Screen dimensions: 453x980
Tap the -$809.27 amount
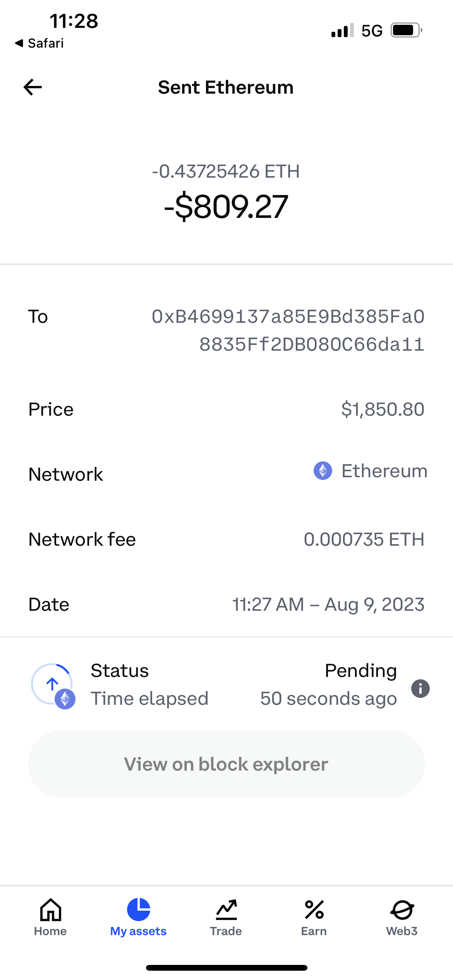226,207
